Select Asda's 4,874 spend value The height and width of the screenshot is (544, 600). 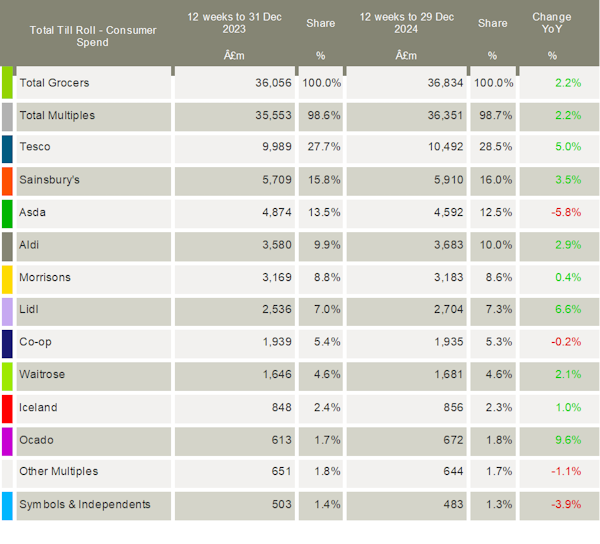[277, 212]
